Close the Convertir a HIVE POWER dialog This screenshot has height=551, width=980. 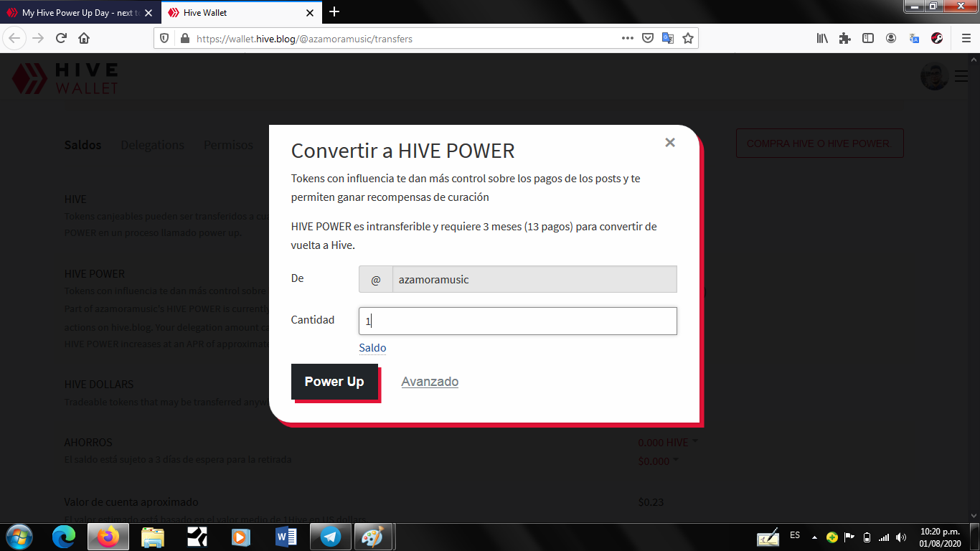coord(670,143)
